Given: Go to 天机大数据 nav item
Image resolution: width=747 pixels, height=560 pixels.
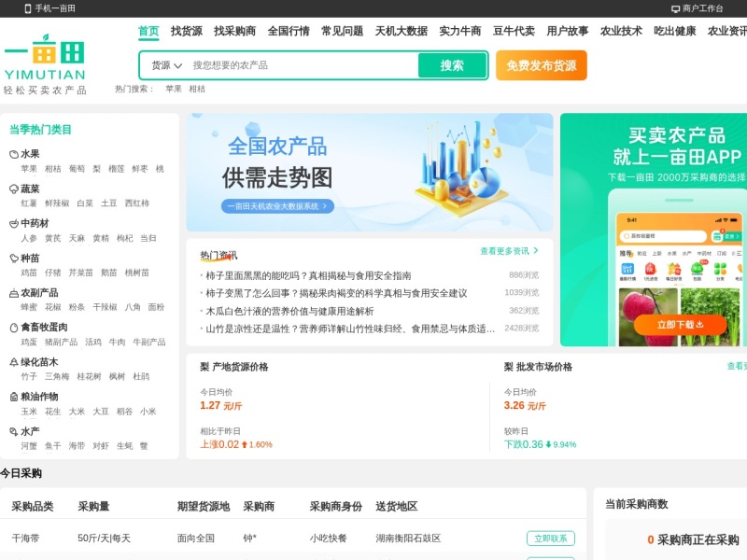Looking at the screenshot, I should click(x=402, y=31).
